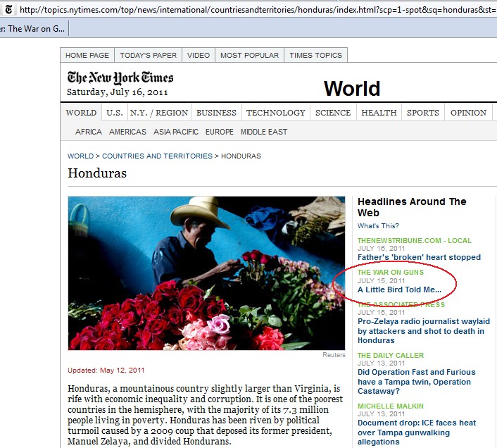Screen dimensions: 497x448
Task: Select OPINION section
Action: [468, 113]
